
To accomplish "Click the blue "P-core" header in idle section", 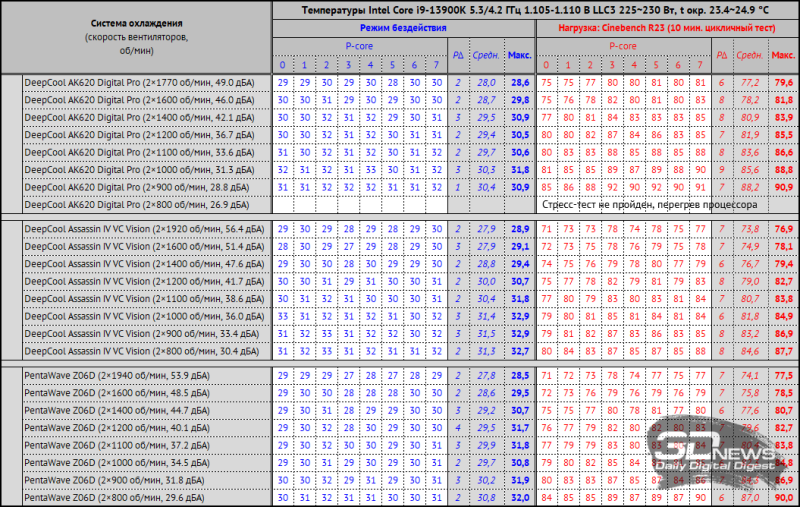I will pos(361,46).
